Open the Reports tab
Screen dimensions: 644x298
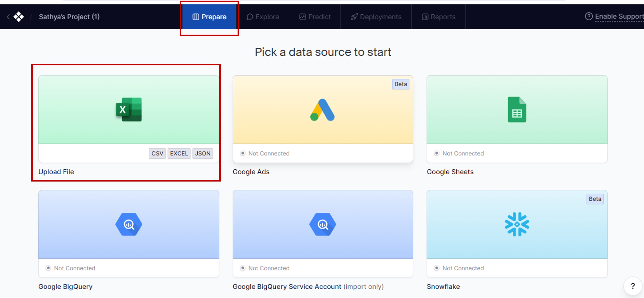[x=439, y=17]
